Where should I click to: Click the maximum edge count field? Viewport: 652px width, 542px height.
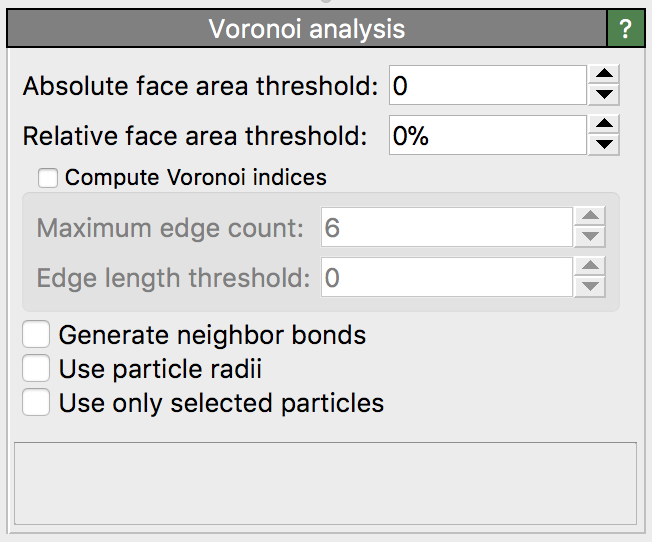click(446, 227)
